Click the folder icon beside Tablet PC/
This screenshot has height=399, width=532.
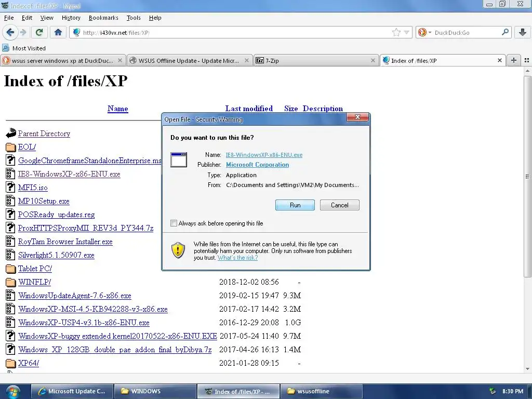coord(11,269)
